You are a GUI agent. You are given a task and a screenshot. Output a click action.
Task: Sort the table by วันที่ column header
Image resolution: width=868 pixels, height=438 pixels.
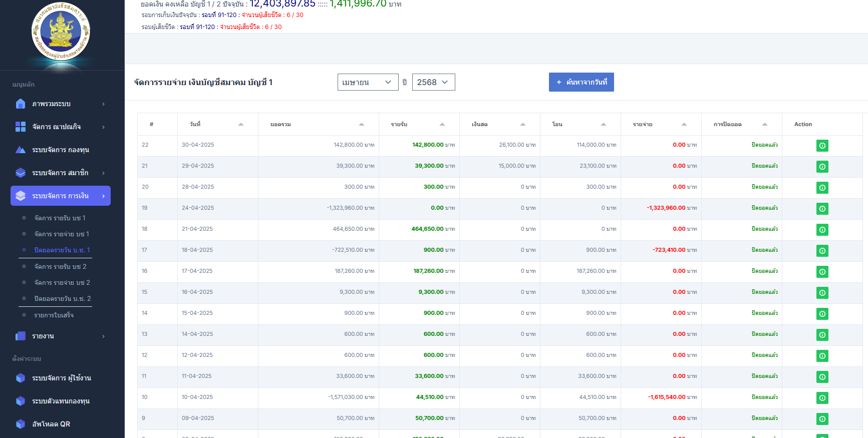[x=218, y=124]
